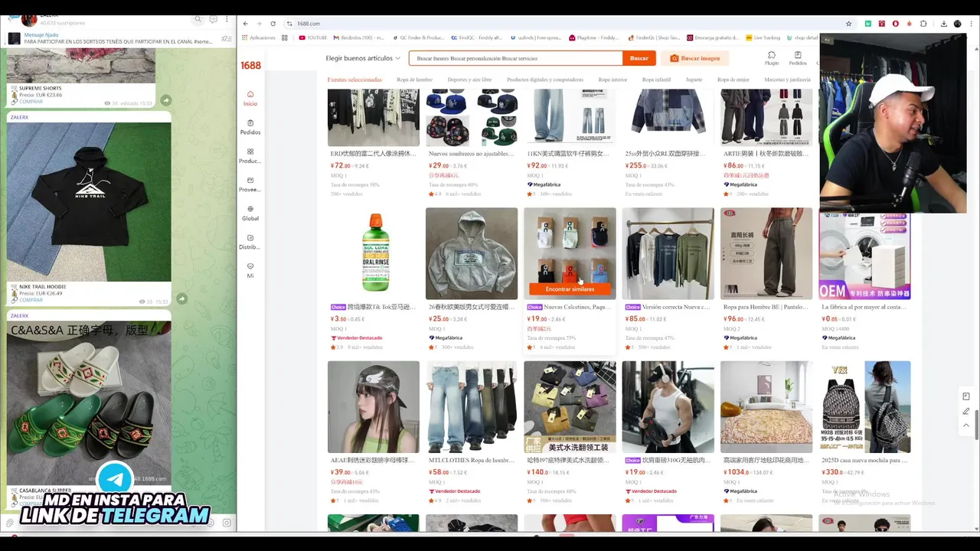Screen dimensions: 980x551
Task: Open the Ropa interior category
Action: [x=612, y=80]
